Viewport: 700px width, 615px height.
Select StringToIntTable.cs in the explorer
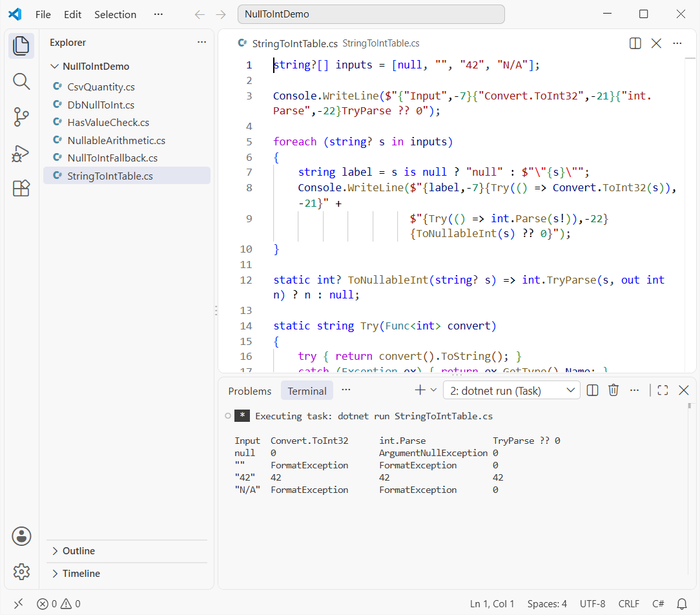[127, 176]
